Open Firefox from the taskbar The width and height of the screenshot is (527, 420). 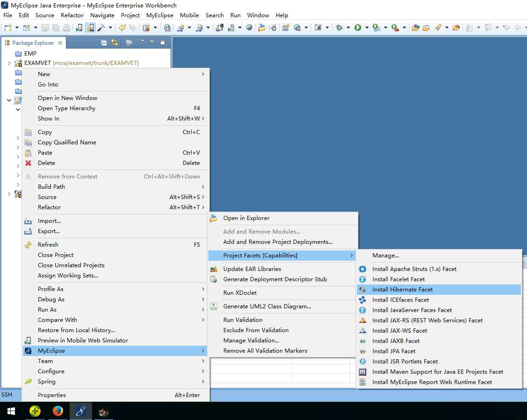57,411
